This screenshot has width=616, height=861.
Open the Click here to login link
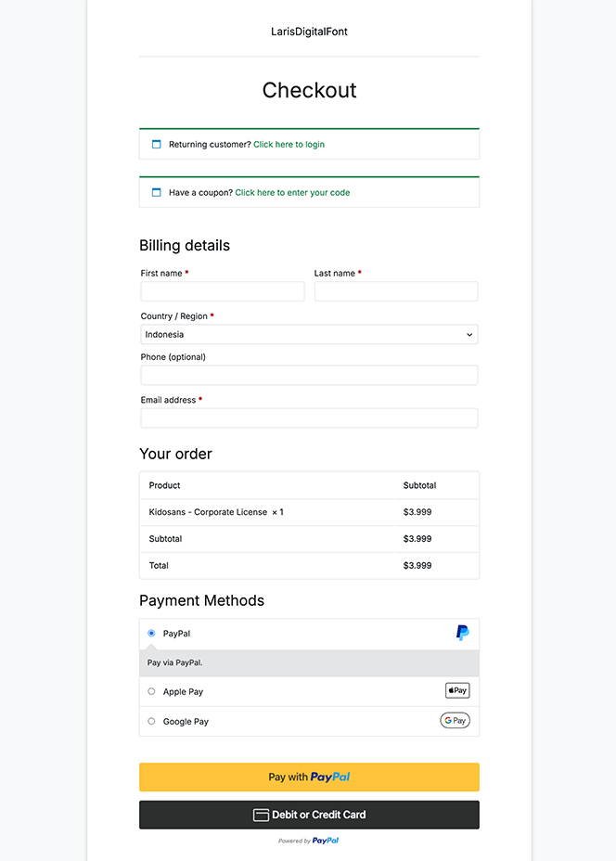pos(289,145)
